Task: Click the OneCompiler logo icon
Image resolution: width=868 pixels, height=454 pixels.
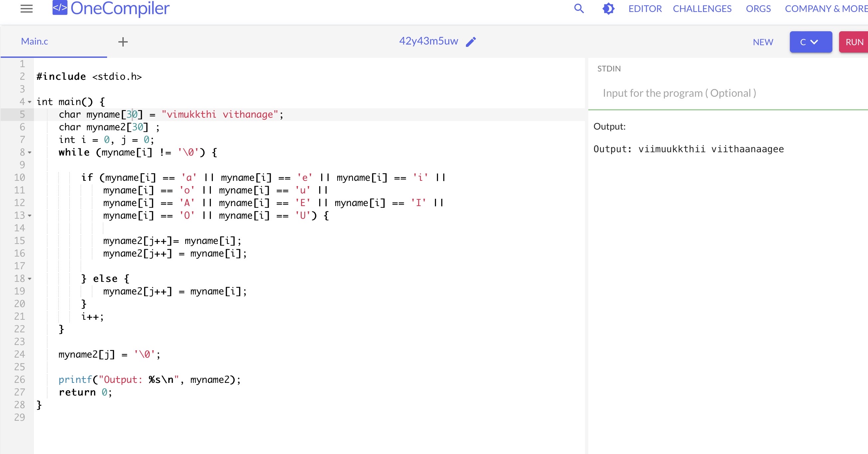Action: click(x=60, y=8)
